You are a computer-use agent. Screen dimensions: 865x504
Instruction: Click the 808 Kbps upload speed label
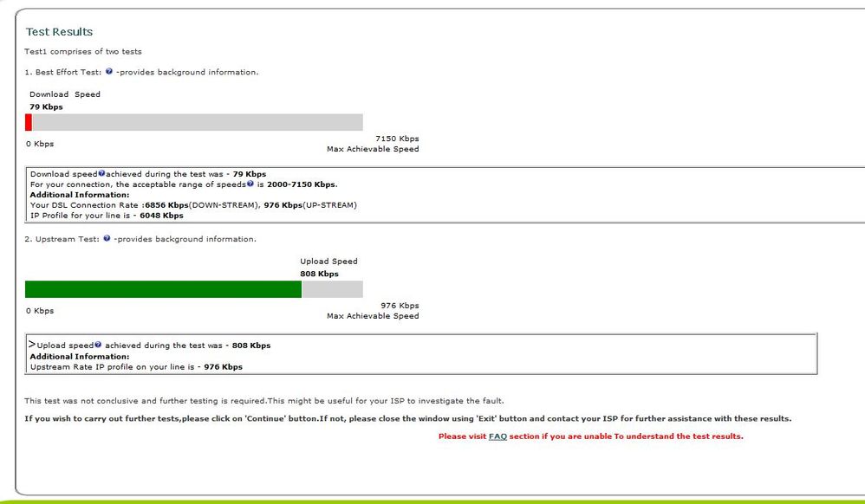point(320,274)
